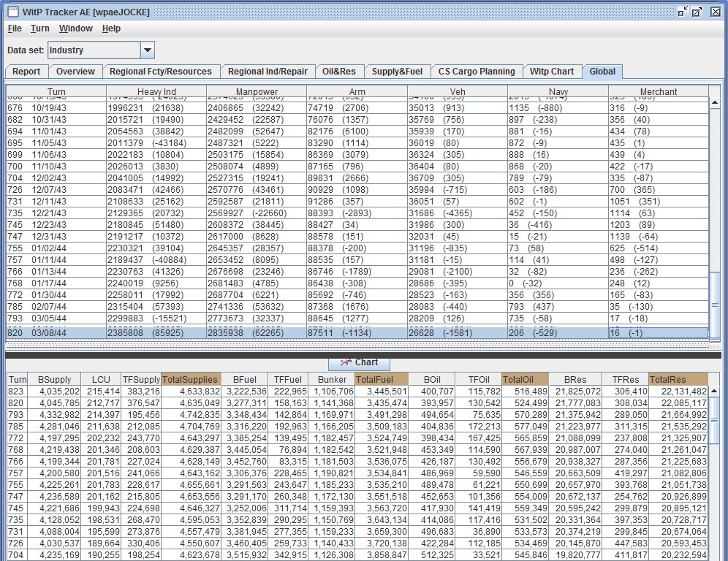Viewport: 728px width, 561px height.
Task: Click the TotalOil column header
Action: [x=525, y=379]
